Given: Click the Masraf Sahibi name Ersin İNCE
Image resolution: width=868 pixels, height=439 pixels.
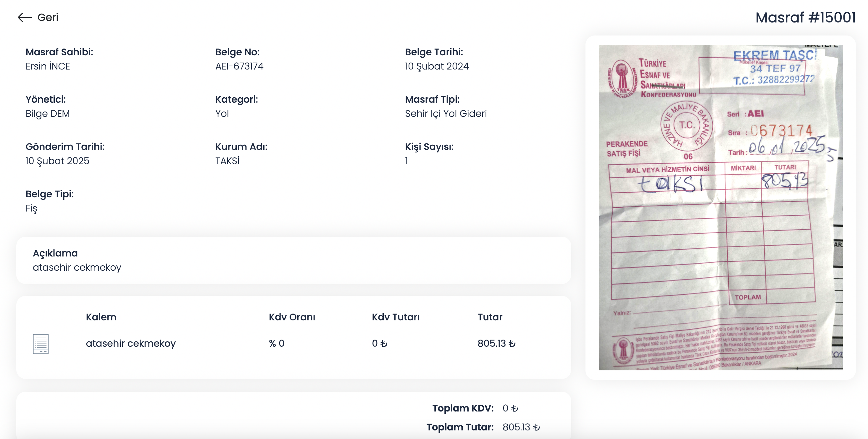Looking at the screenshot, I should pyautogui.click(x=48, y=66).
